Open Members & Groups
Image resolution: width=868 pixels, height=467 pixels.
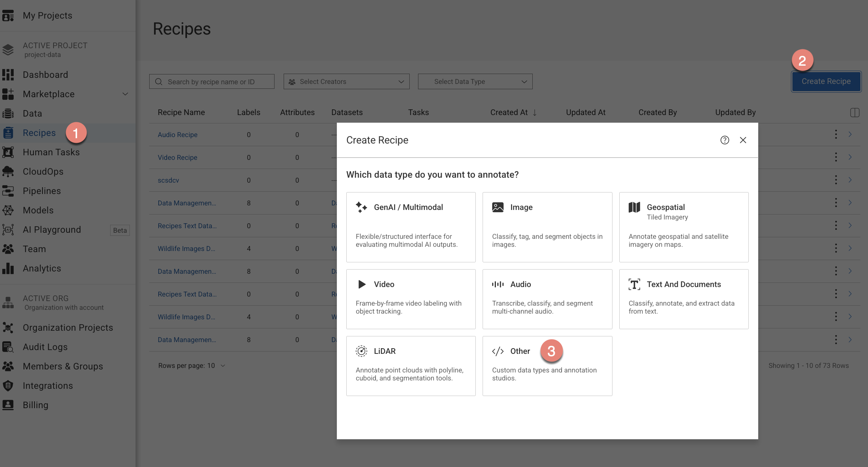click(63, 366)
